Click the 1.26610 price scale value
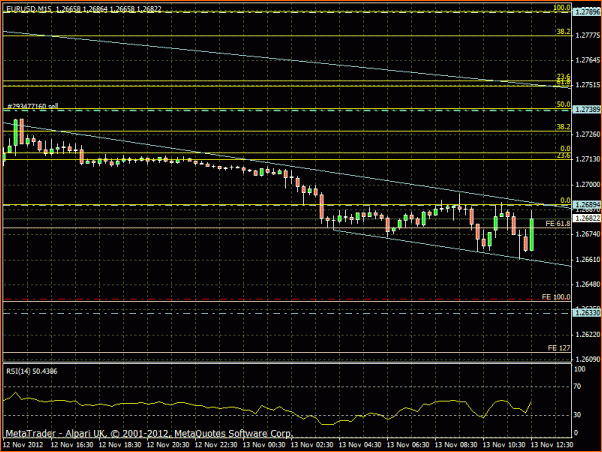 click(587, 260)
